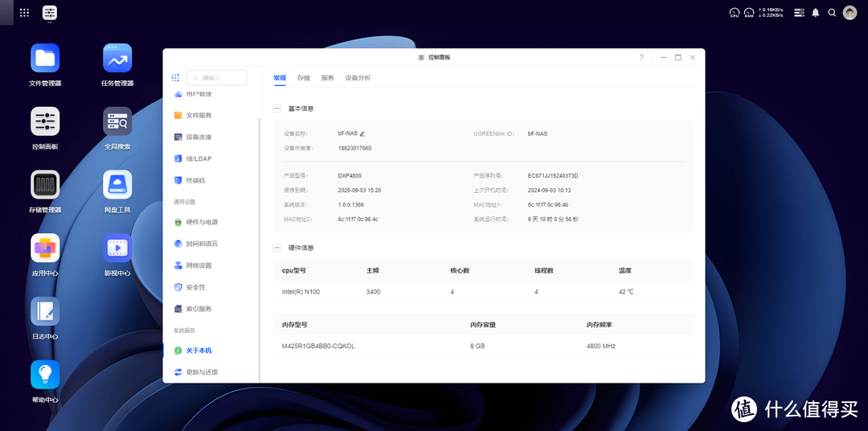This screenshot has height=431, width=868.
Task: Open the search magnifier in top bar
Action: (832, 12)
